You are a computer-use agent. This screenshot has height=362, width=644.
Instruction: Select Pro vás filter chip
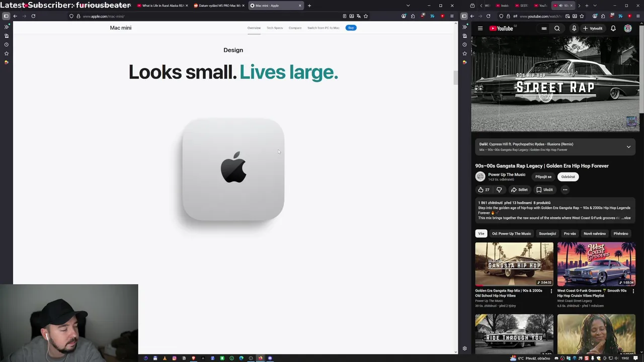[570, 233]
